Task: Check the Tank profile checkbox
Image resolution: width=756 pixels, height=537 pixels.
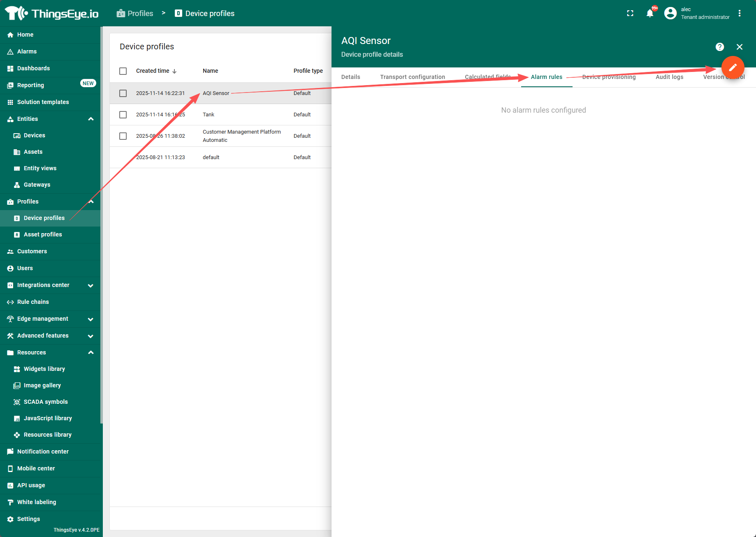Action: (x=123, y=115)
